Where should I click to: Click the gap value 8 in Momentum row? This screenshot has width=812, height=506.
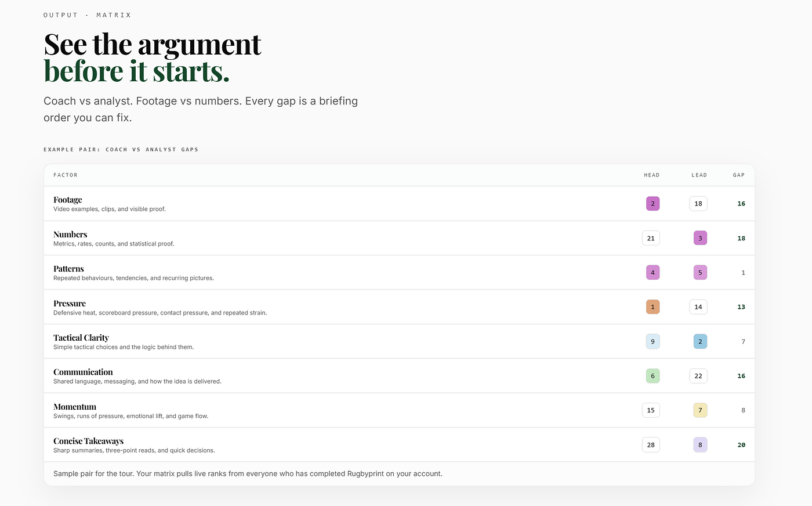coord(743,410)
